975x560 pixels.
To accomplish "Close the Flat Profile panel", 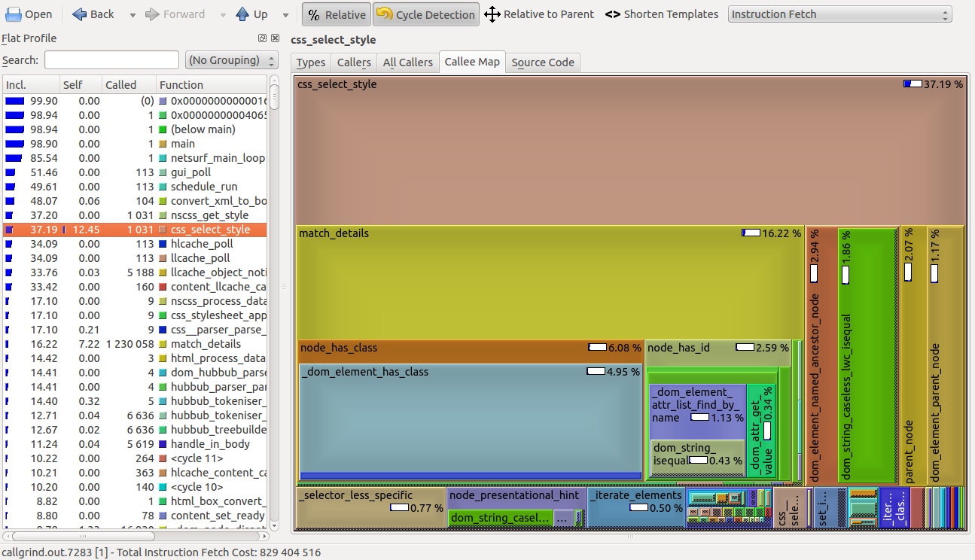I will (275, 38).
